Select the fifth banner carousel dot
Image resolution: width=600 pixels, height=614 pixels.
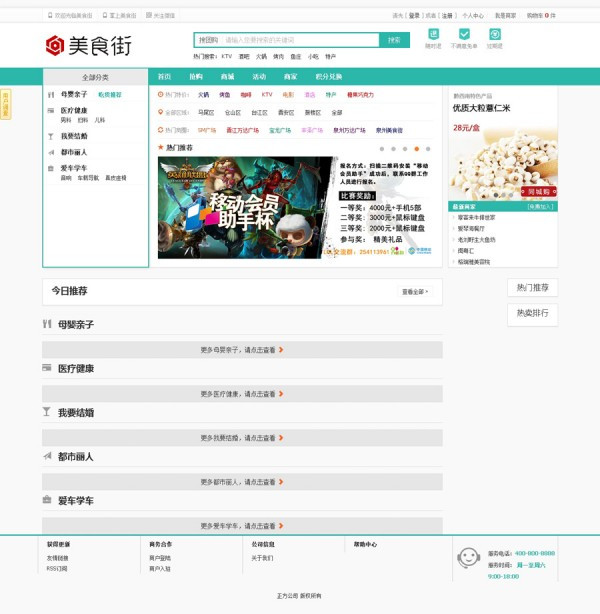tap(428, 149)
